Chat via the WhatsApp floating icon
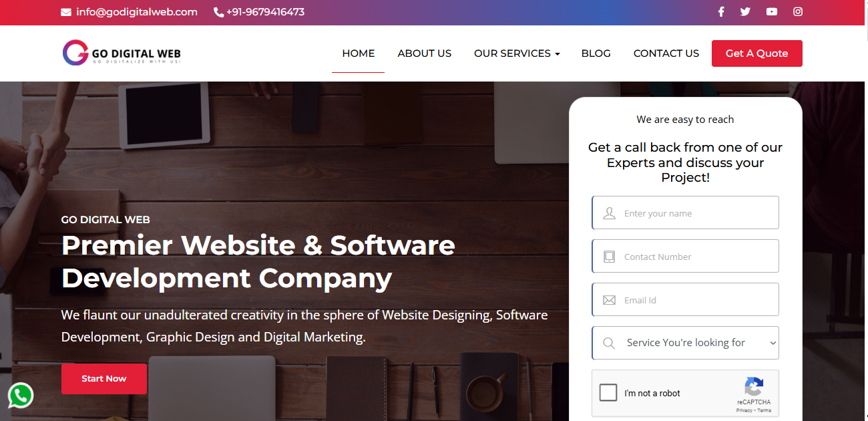The image size is (868, 421). 21,396
